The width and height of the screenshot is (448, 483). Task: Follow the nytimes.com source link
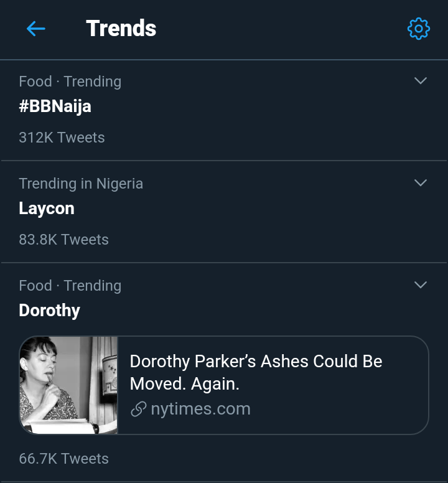coord(200,409)
